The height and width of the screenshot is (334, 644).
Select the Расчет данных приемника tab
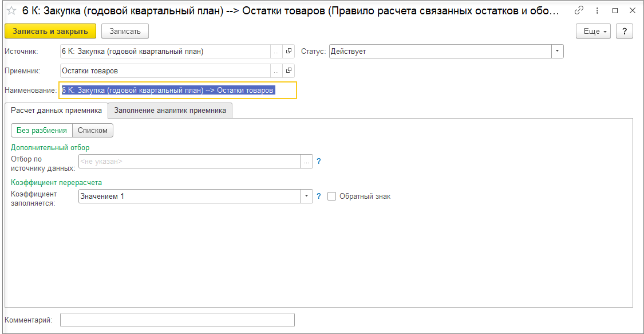56,111
